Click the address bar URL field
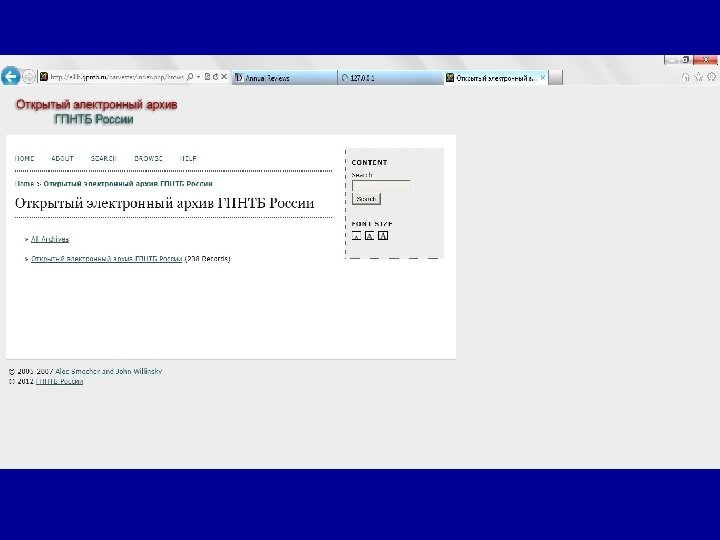Image resolution: width=720 pixels, height=540 pixels. click(x=117, y=77)
